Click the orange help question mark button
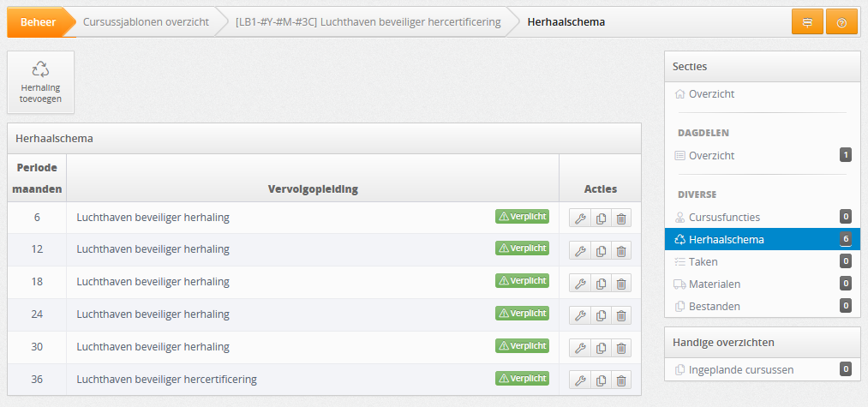868x407 pixels. 841,22
